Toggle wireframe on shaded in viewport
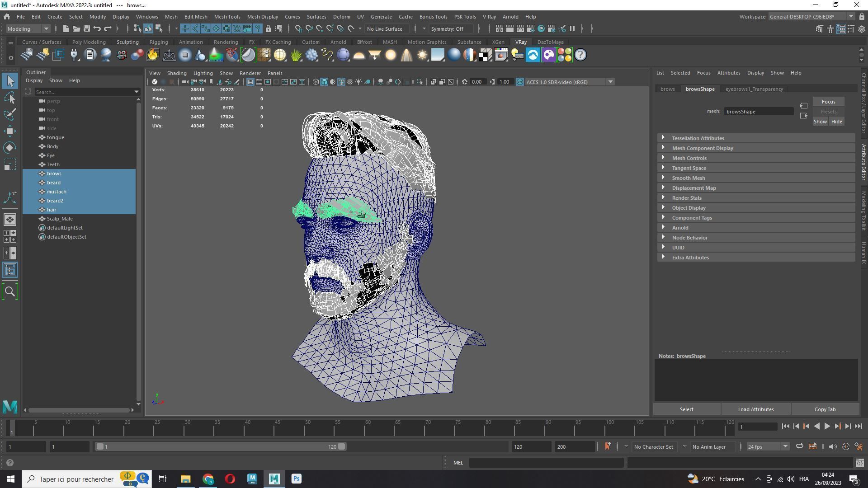The height and width of the screenshot is (488, 868). [341, 82]
